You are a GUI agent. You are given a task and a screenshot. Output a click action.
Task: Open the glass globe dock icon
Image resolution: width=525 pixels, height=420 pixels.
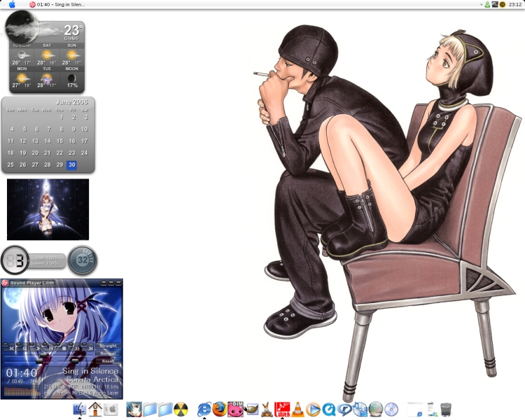tap(376, 409)
